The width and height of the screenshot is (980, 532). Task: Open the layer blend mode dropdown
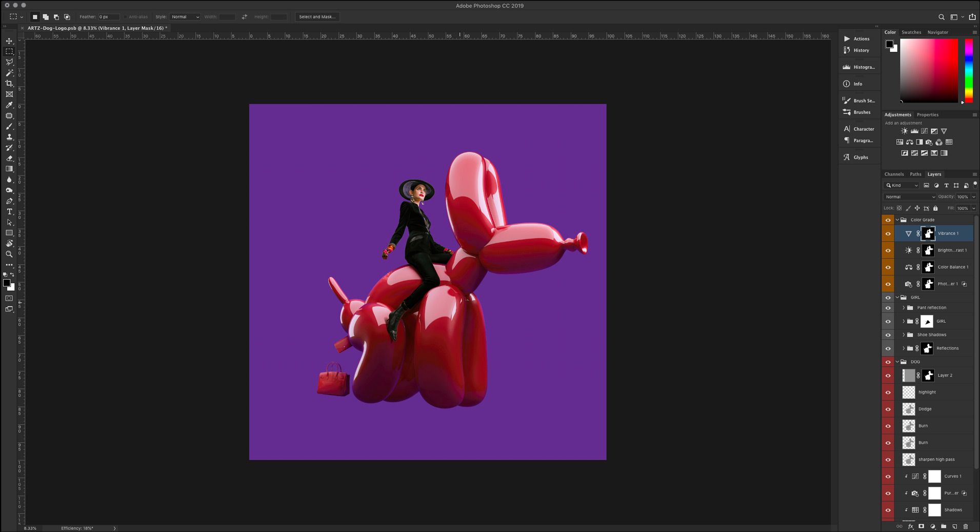point(910,197)
